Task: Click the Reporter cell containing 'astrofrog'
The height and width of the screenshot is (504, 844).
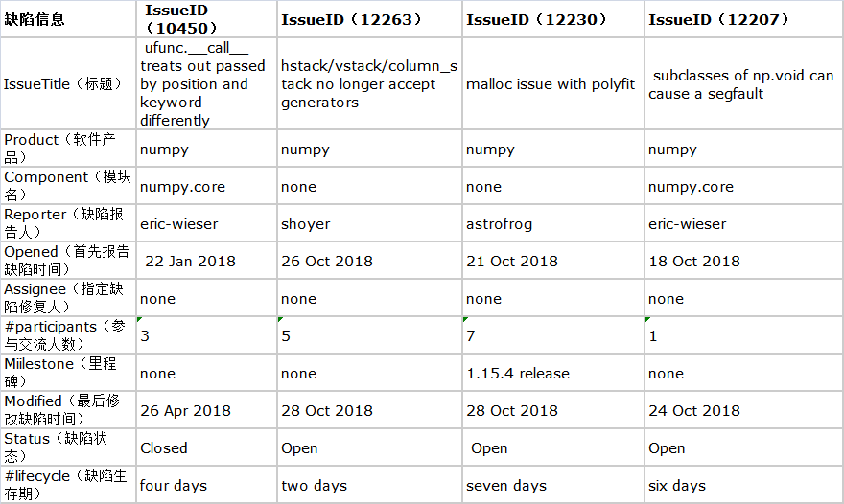Action: (499, 224)
